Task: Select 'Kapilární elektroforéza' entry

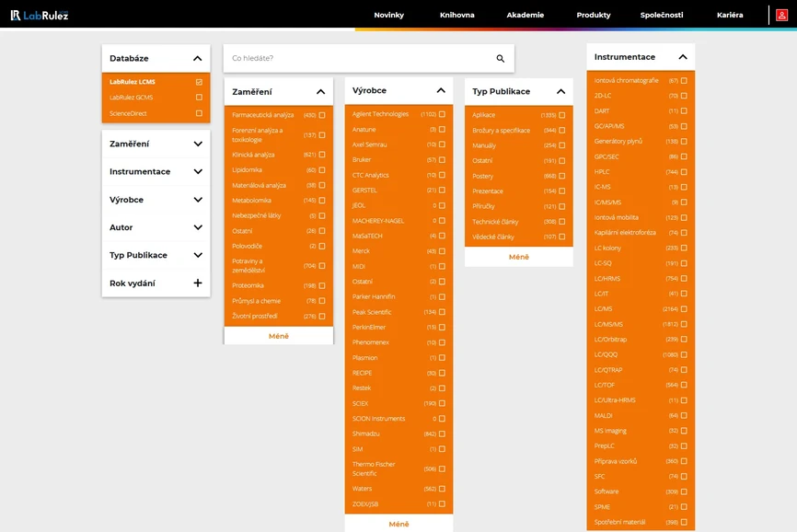Action: (x=641, y=233)
